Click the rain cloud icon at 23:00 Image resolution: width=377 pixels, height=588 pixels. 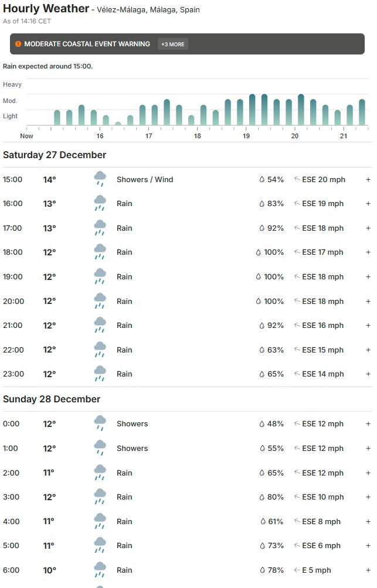[100, 374]
